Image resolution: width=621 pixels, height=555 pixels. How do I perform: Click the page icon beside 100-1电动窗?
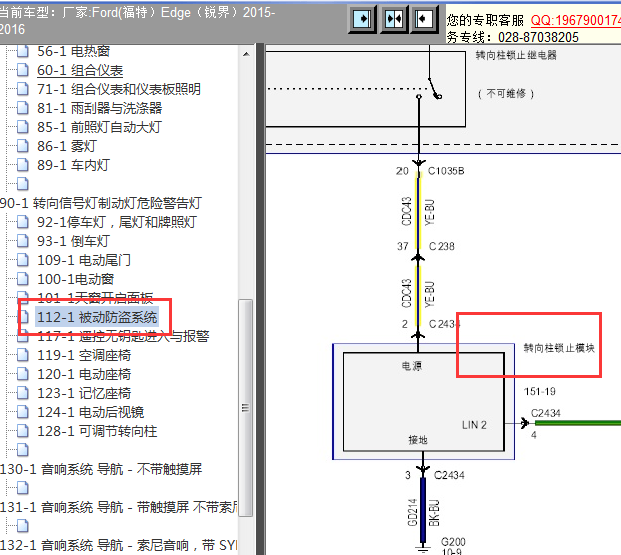[23, 279]
